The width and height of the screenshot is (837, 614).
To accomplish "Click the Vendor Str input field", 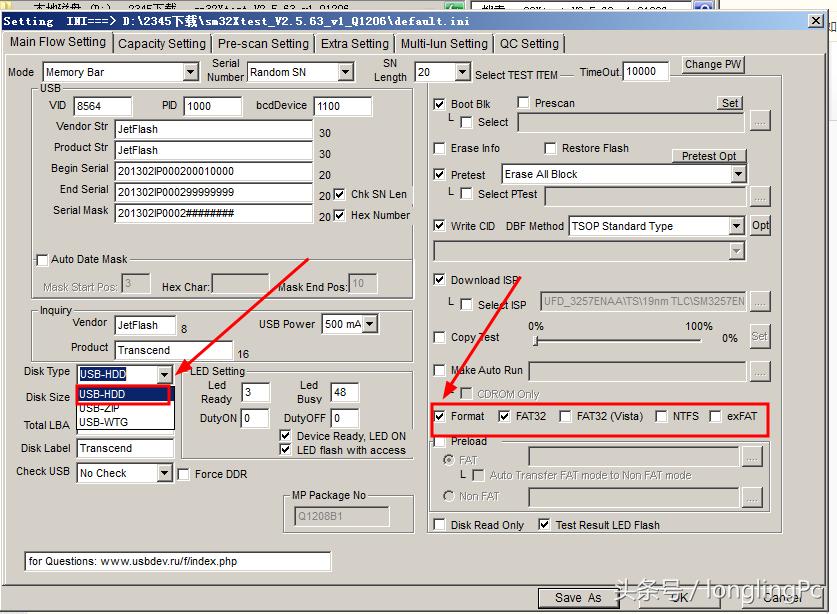I will (213, 129).
